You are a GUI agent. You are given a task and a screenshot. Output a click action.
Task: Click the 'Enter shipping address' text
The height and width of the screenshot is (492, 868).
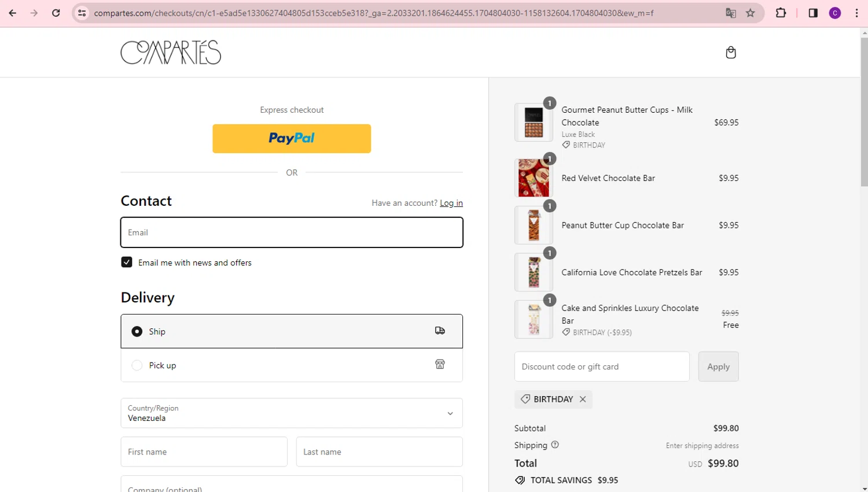click(702, 446)
